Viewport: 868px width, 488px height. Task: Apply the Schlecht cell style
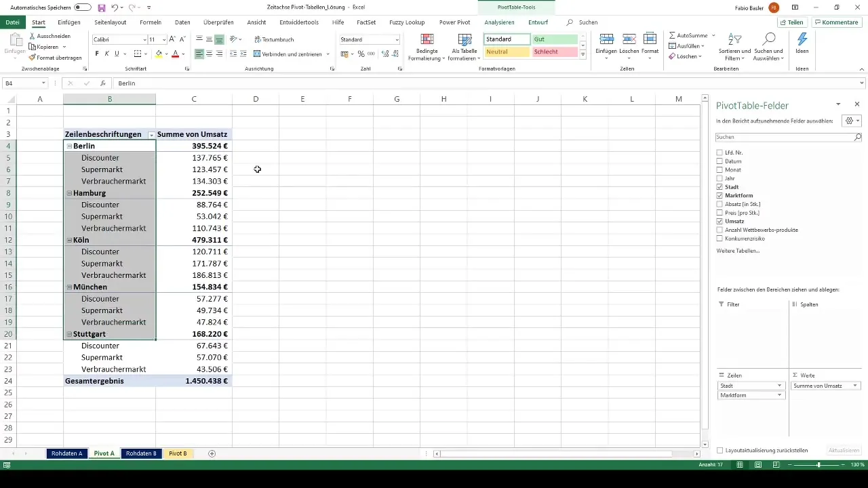[555, 52]
